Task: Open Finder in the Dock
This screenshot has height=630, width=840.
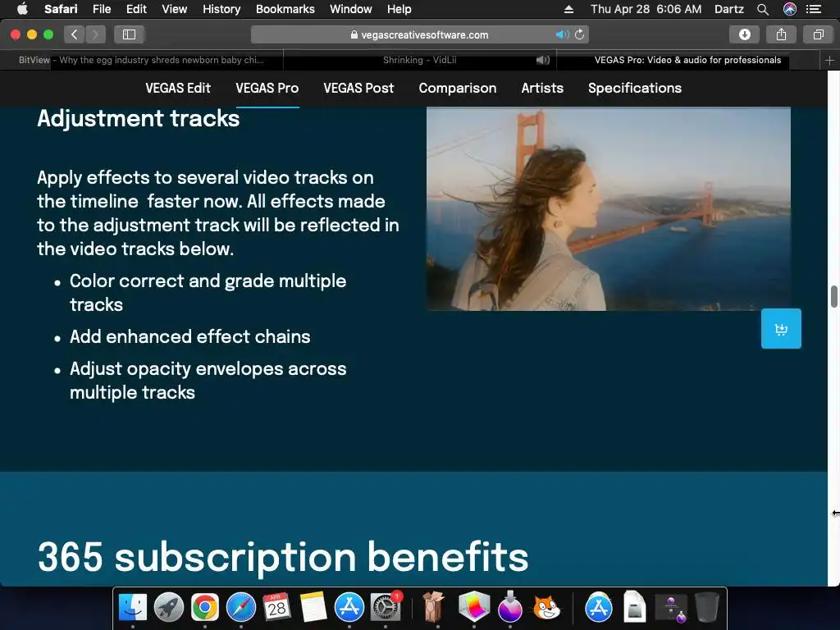Action: (x=132, y=607)
